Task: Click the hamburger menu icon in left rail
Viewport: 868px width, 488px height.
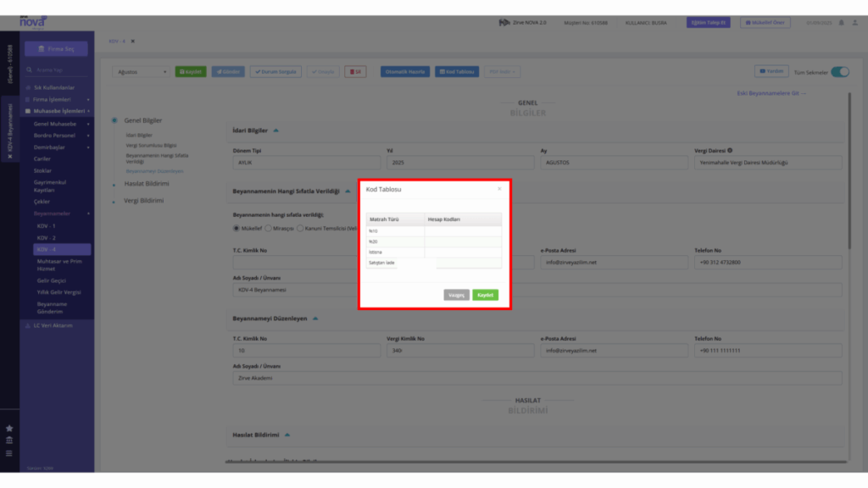Action: tap(8, 453)
